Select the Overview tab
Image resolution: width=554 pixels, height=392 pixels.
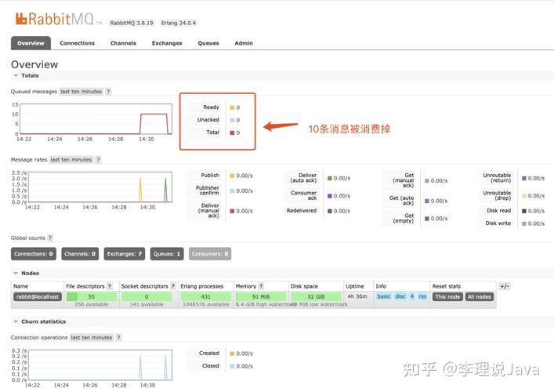[31, 43]
